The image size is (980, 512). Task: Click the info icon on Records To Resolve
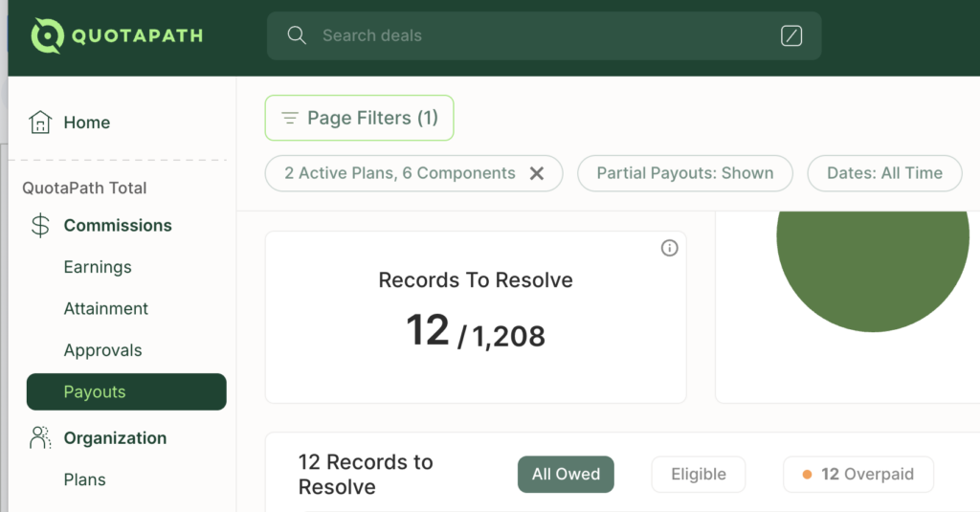tap(670, 249)
